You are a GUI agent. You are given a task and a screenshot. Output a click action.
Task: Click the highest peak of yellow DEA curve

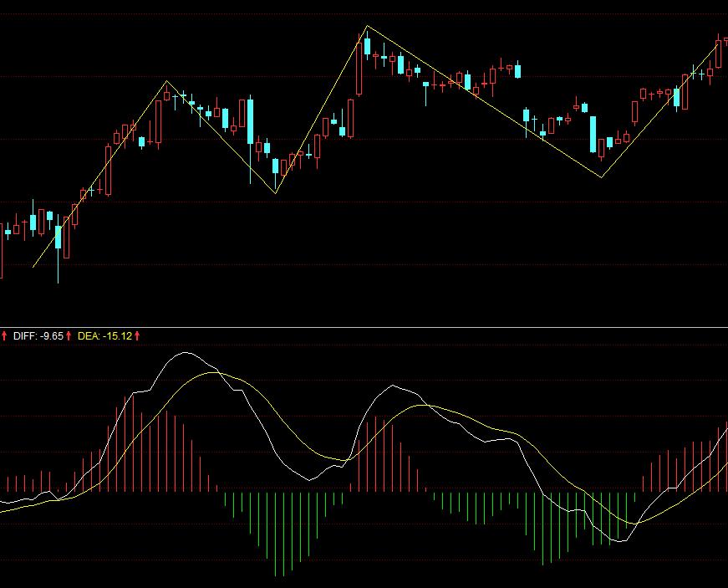[x=214, y=372]
